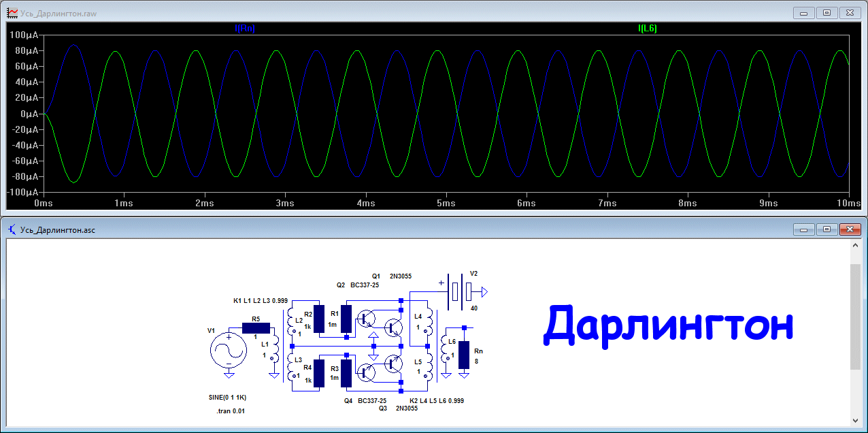Image resolution: width=868 pixels, height=433 pixels.
Task: Select lower 2N3055 transistor Q3 symbol
Action: (x=394, y=364)
